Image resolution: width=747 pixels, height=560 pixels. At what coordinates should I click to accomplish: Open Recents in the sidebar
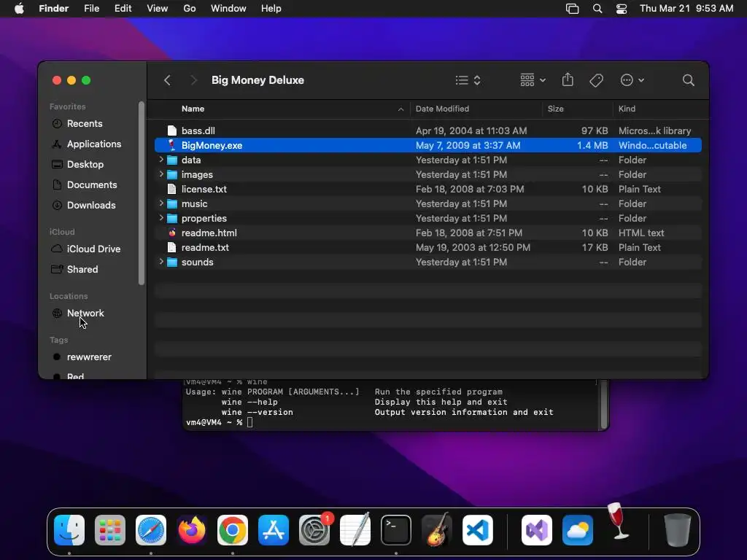(85, 123)
